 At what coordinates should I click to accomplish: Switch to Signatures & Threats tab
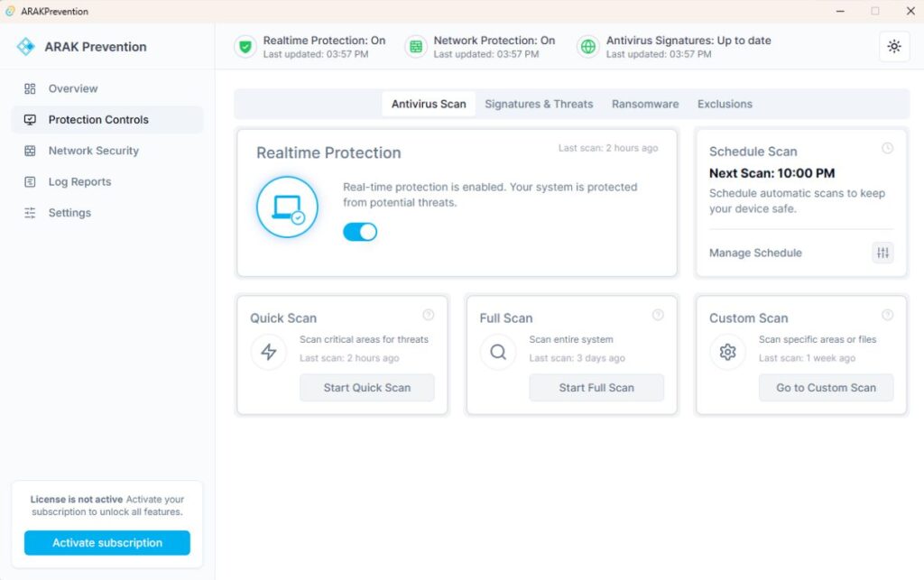point(539,104)
